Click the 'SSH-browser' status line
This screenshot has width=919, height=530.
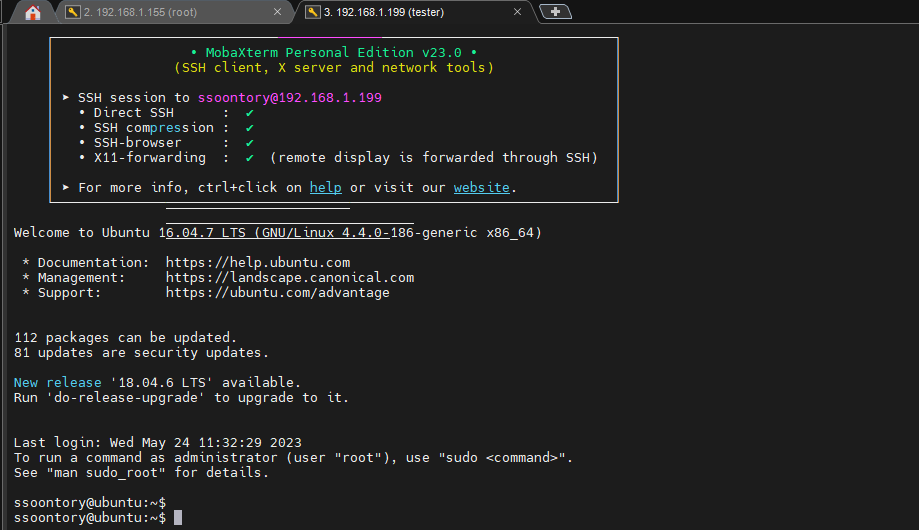coord(167,142)
